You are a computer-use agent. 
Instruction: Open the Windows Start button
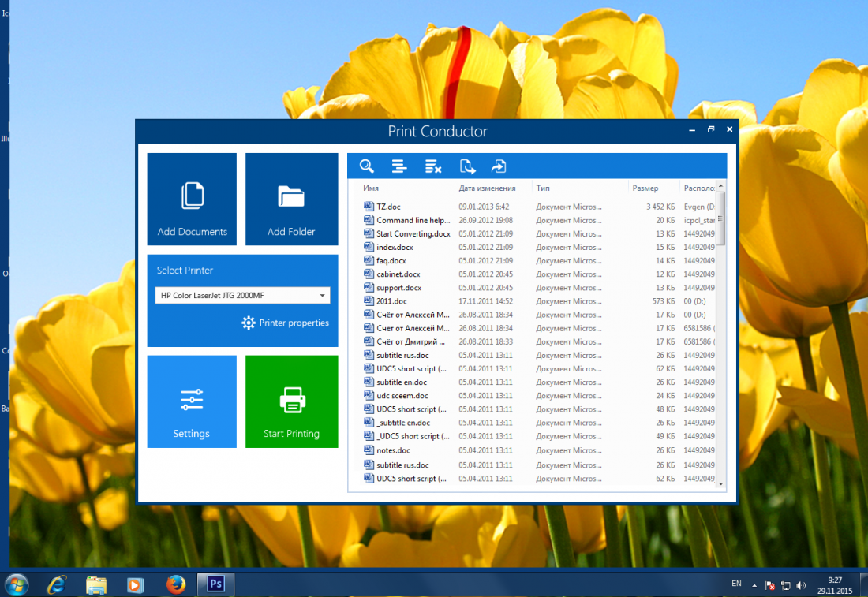coord(16,585)
